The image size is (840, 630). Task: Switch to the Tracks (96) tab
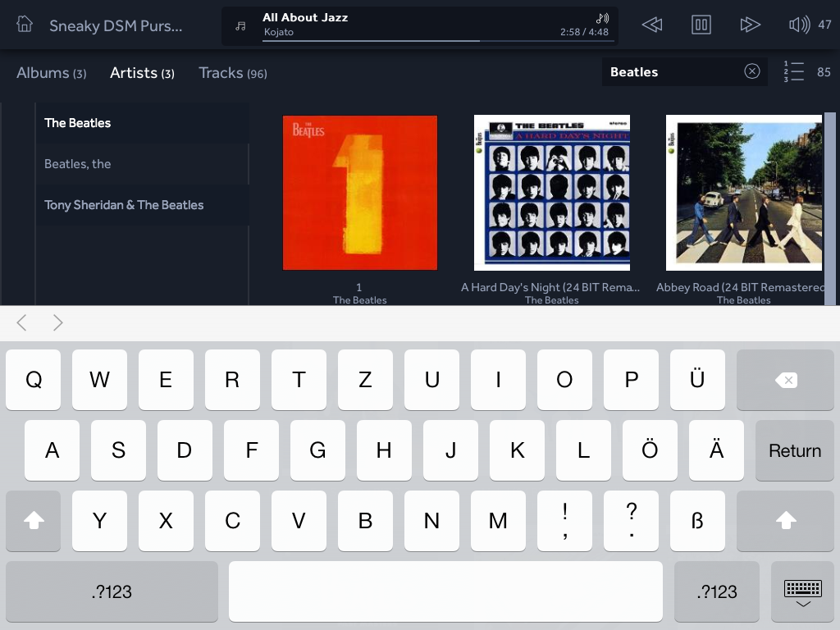click(233, 73)
